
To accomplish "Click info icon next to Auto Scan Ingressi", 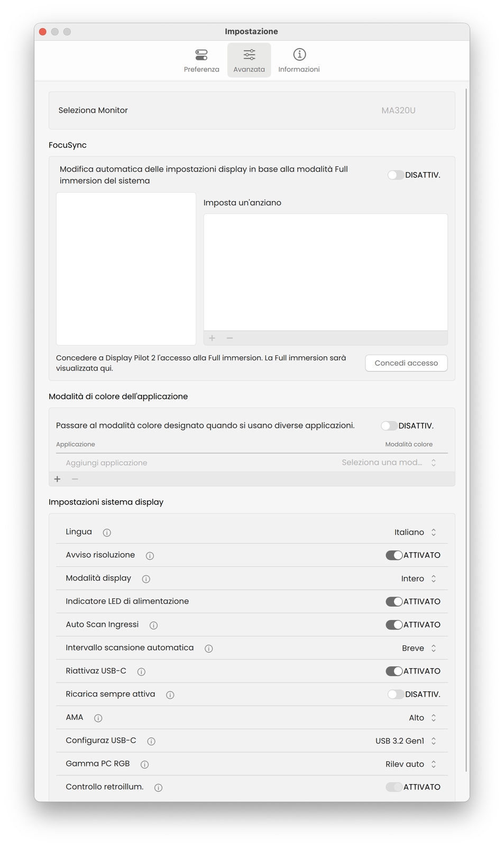I will pos(153,625).
